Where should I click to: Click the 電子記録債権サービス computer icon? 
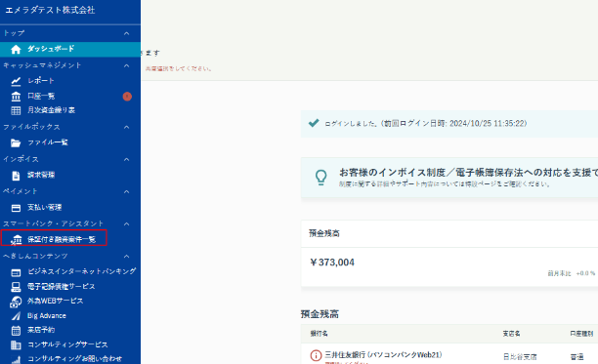[16, 287]
